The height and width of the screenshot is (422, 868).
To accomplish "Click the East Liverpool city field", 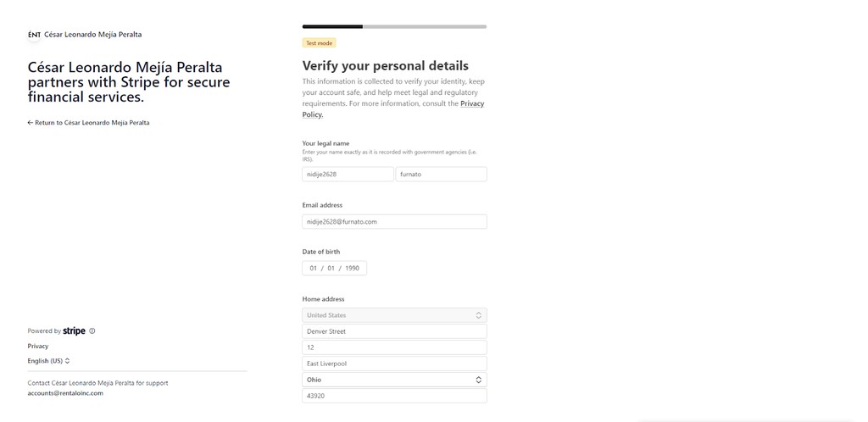I will click(x=394, y=364).
